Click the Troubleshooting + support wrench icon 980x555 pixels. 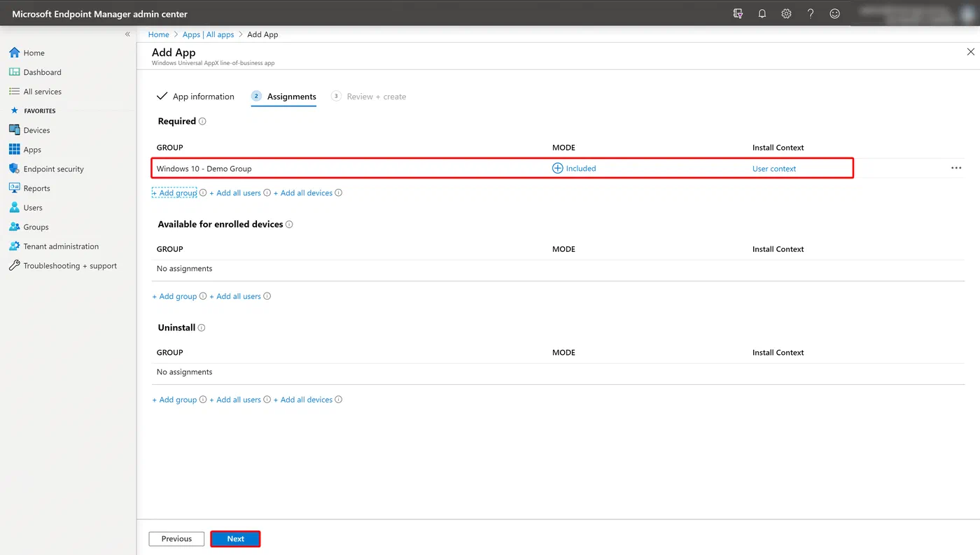14,266
